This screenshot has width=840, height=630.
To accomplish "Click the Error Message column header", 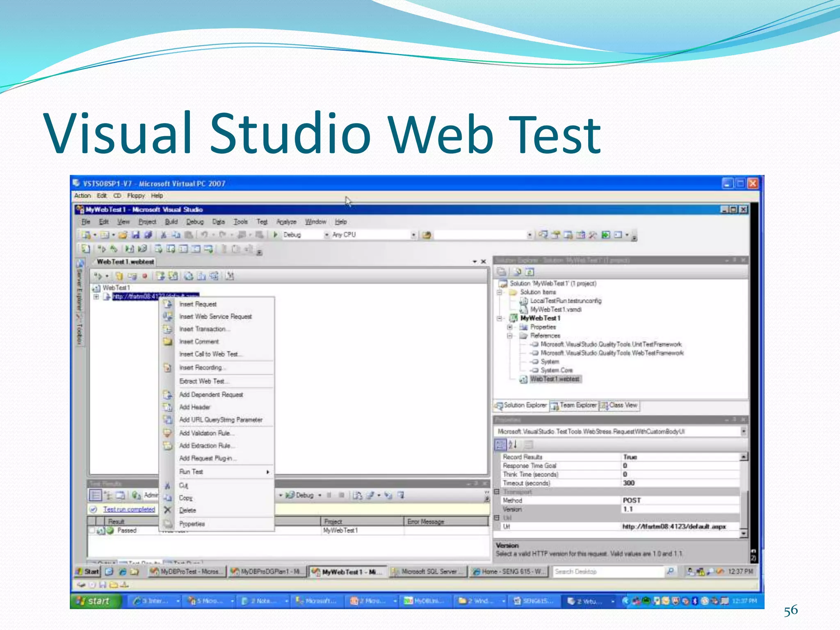I will tap(446, 522).
